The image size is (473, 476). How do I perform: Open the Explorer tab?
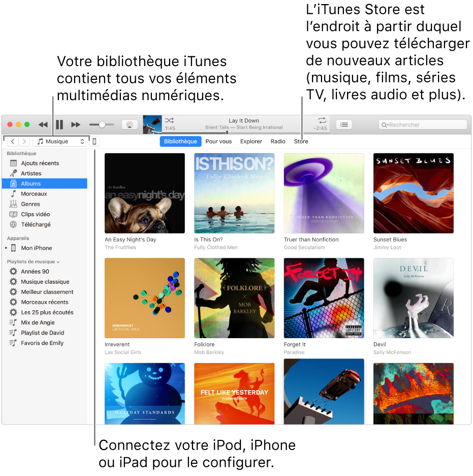coord(251,141)
